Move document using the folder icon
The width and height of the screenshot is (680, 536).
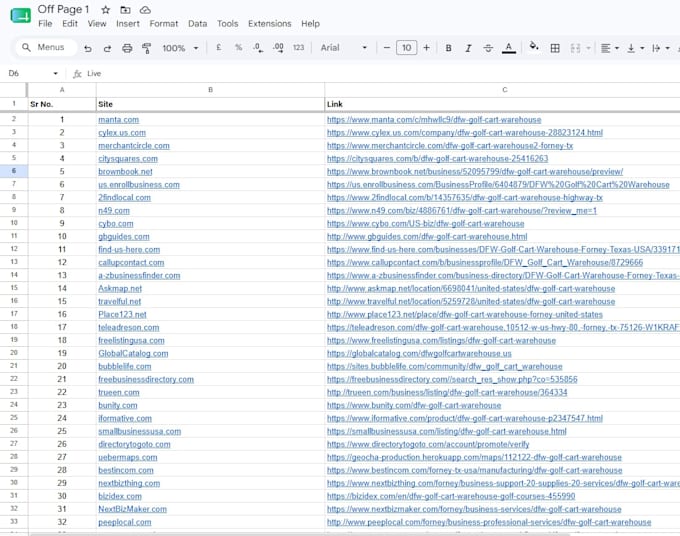[125, 10]
